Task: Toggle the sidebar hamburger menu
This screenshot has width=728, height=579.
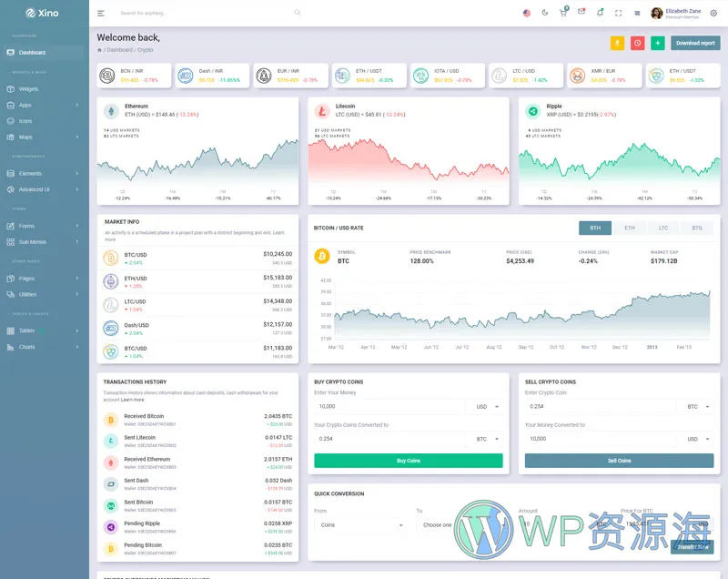Action: tap(101, 13)
